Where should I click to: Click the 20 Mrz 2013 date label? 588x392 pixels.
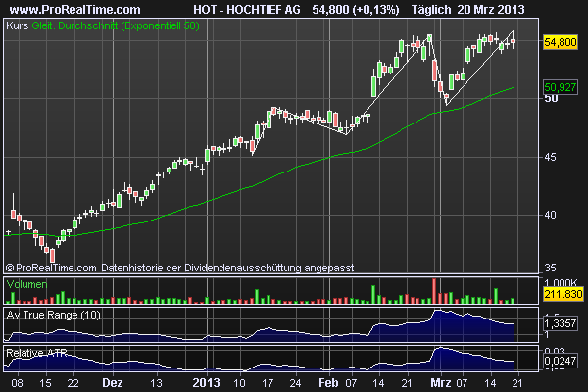tap(491, 9)
